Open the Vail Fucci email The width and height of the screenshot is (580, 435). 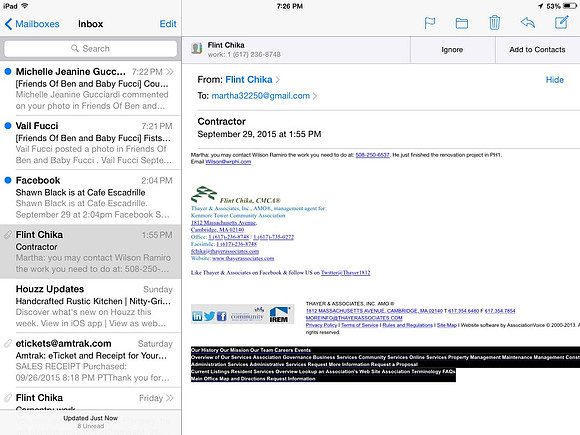tap(90, 143)
